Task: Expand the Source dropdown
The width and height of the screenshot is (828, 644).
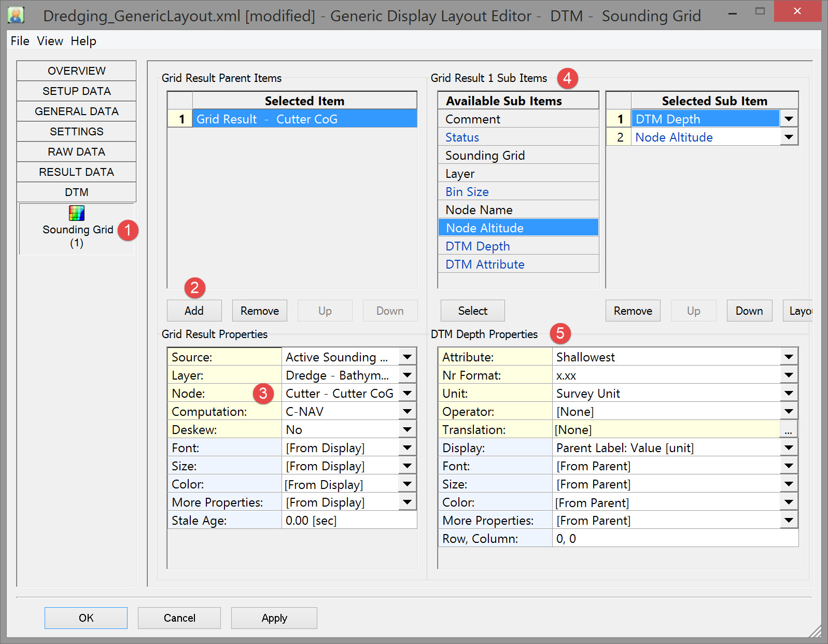Action: click(x=408, y=357)
